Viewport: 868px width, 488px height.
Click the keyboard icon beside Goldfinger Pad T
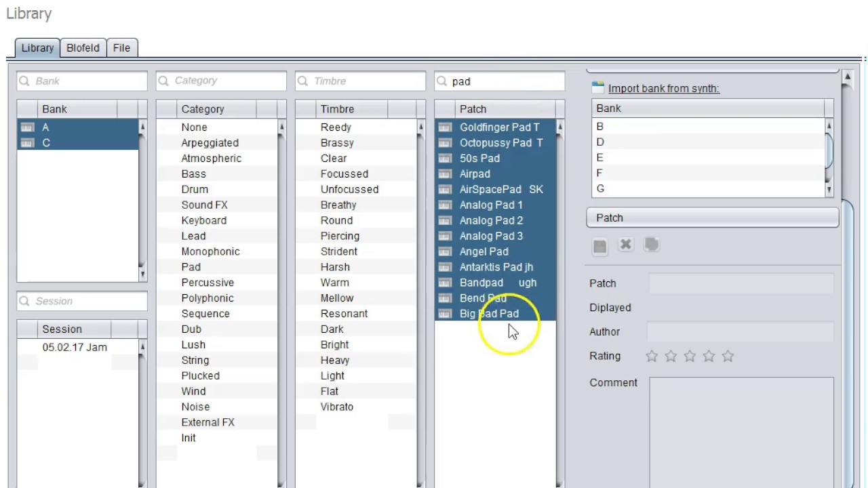point(445,127)
